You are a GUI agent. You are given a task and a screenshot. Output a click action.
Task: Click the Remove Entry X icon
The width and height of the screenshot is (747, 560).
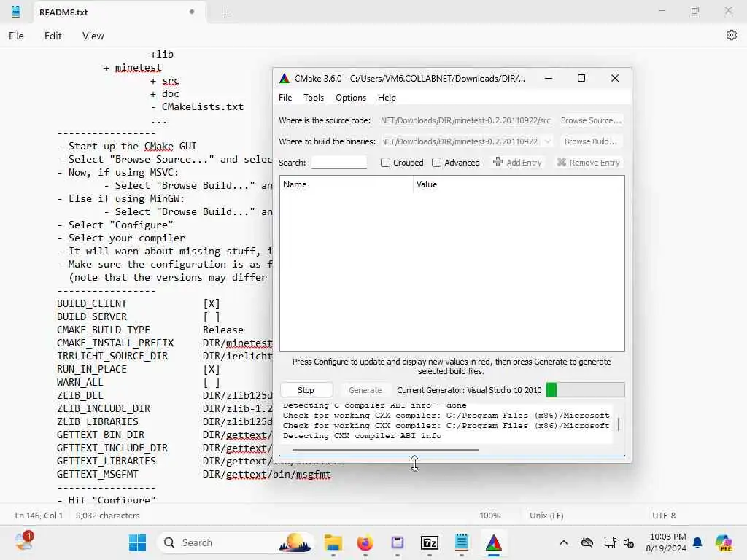561,162
